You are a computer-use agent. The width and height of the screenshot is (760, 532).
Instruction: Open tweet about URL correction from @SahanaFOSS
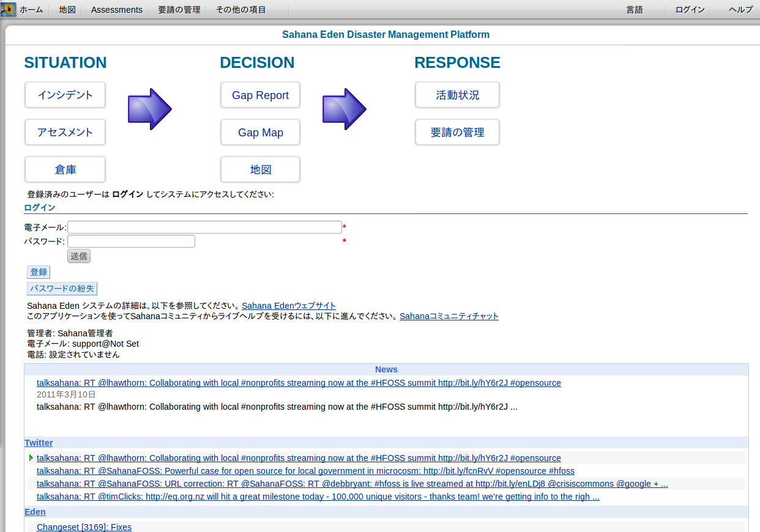(352, 484)
